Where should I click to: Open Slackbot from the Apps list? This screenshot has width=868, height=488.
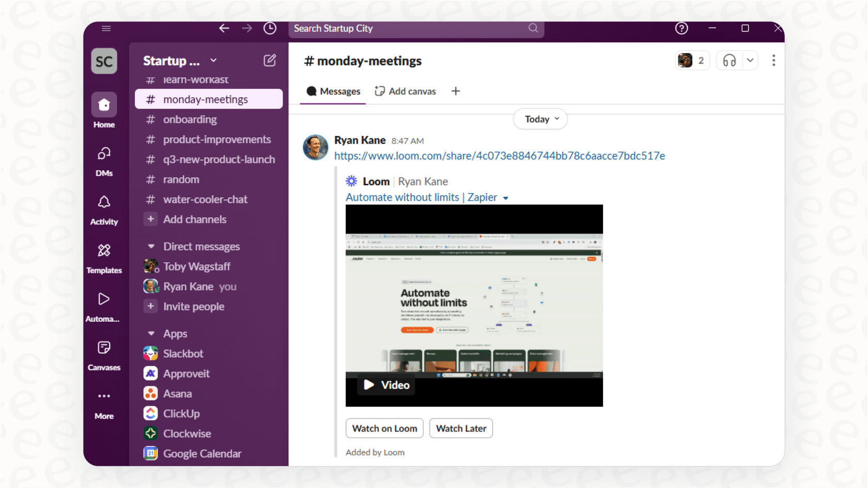(x=184, y=353)
